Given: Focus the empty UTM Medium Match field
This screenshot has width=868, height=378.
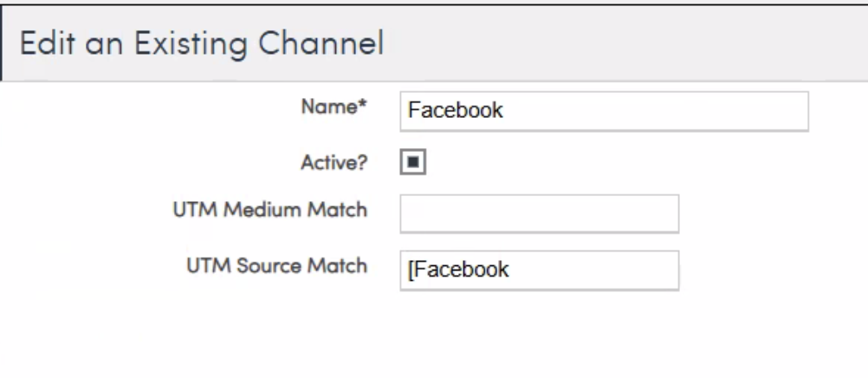Looking at the screenshot, I should pos(539,214).
